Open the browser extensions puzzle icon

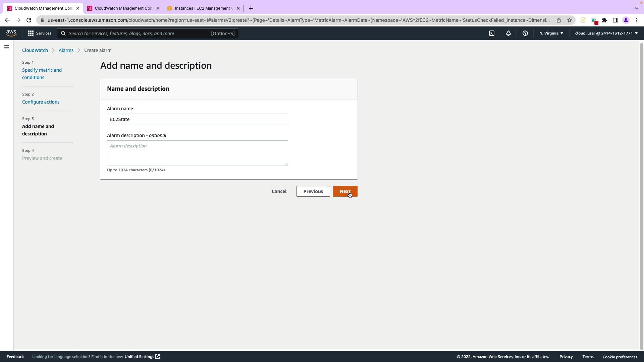pos(604,20)
